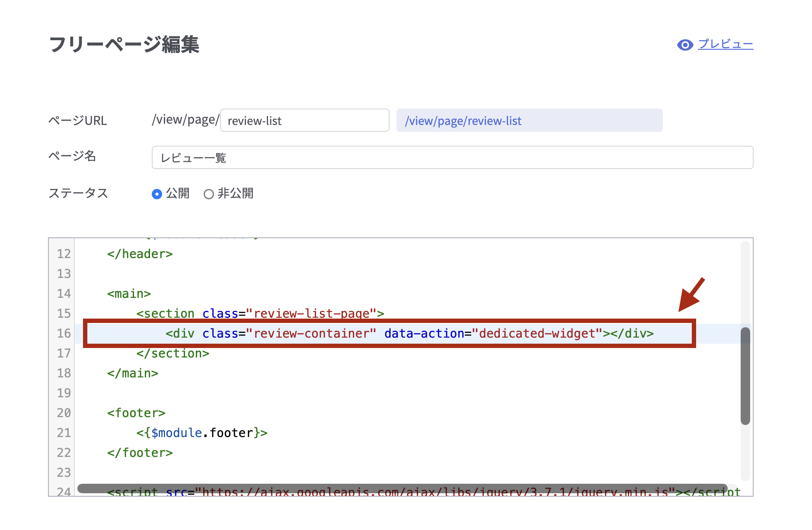The height and width of the screenshot is (530, 812).
Task: Click line 16 review-container div code
Action: click(x=409, y=334)
